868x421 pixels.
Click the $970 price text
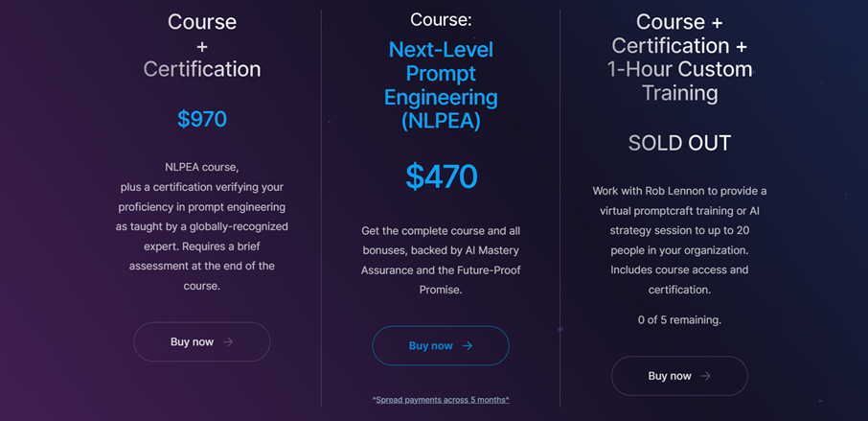202,119
